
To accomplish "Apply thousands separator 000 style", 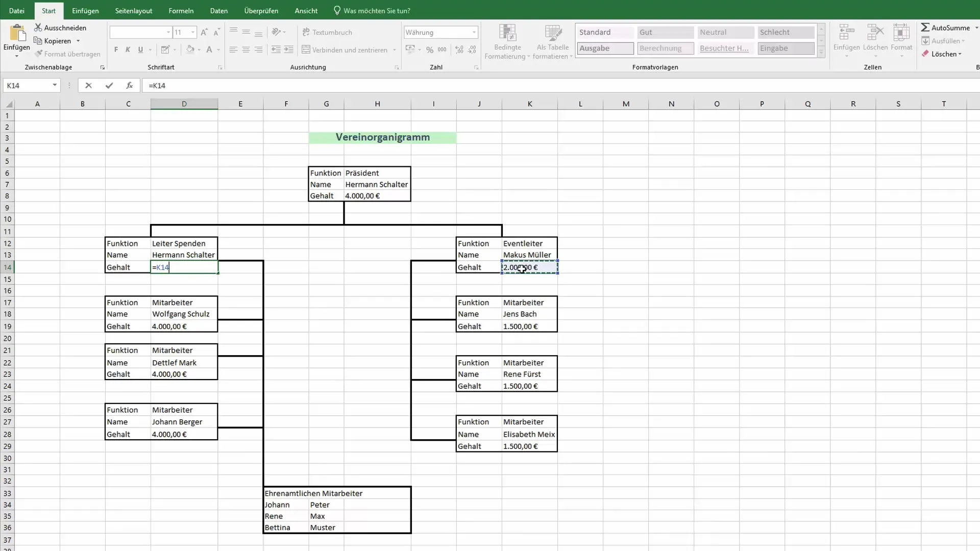I will coord(442,49).
